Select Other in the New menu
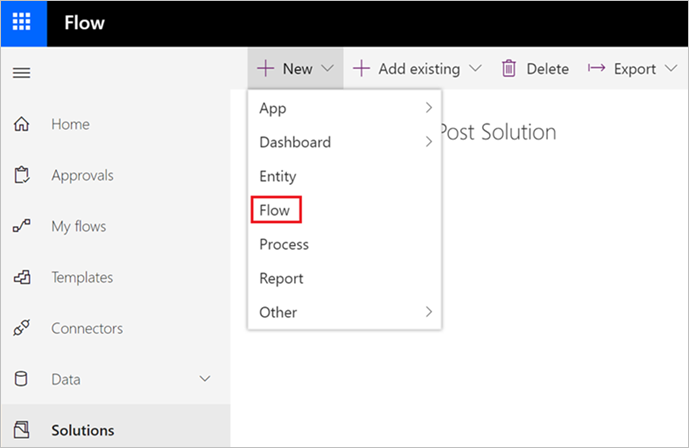The width and height of the screenshot is (689, 448). (x=344, y=312)
